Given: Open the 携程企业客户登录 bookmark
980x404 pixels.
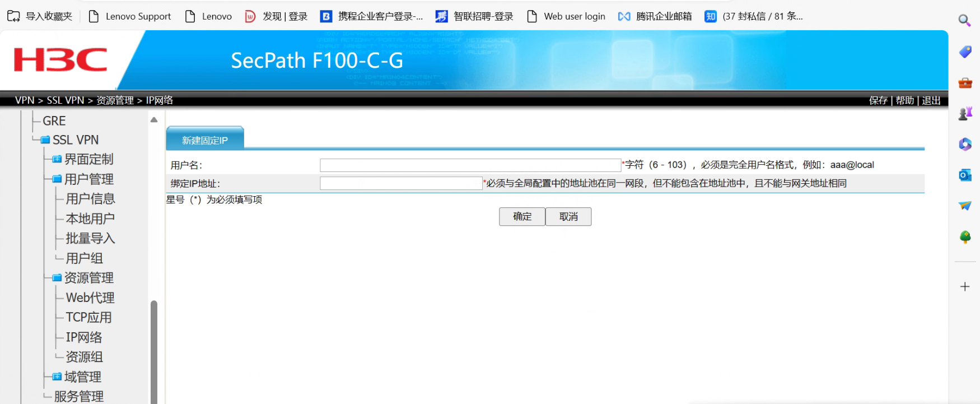Looking at the screenshot, I should point(372,16).
